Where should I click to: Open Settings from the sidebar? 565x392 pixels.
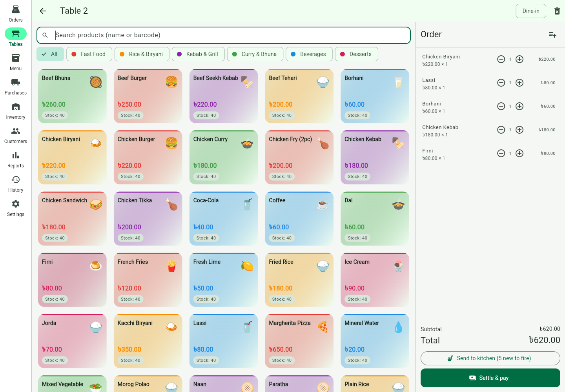pyautogui.click(x=16, y=208)
